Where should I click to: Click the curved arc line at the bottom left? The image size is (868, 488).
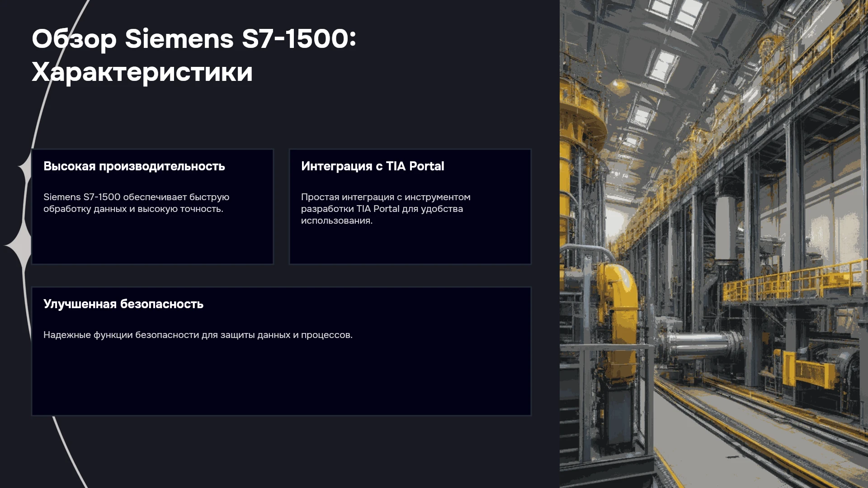(x=69, y=452)
